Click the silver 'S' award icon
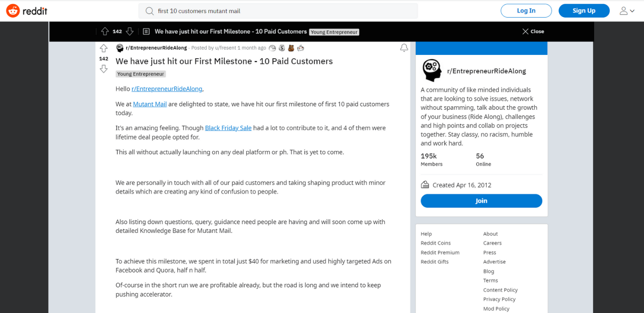 click(x=282, y=48)
